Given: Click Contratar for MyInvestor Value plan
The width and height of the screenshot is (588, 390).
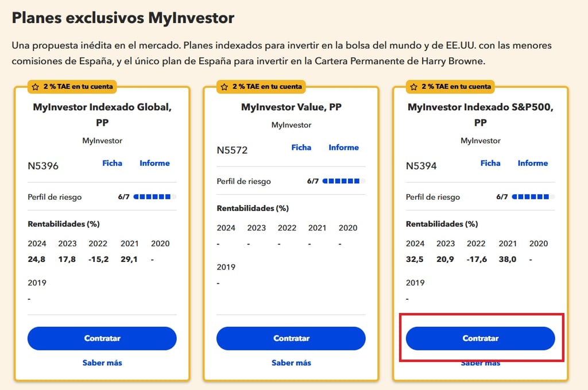Looking at the screenshot, I should (x=291, y=338).
